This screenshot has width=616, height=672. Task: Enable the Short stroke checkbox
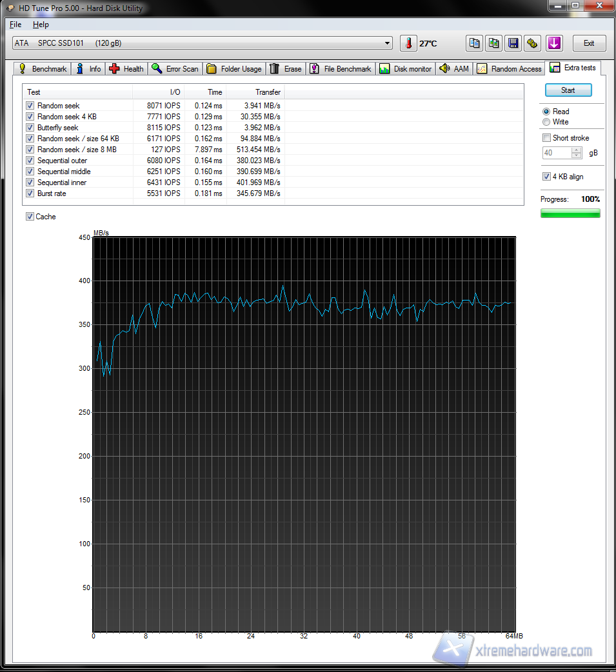[x=547, y=138]
